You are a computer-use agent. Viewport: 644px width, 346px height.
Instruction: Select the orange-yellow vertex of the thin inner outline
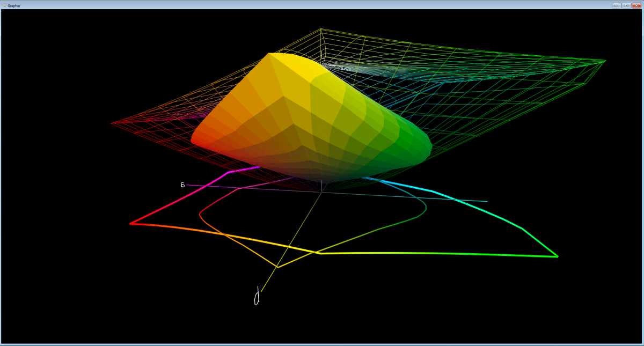[x=277, y=267]
